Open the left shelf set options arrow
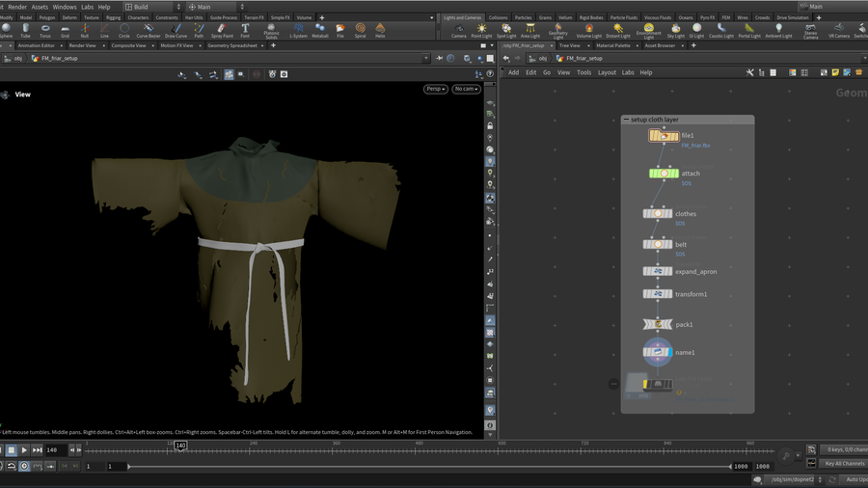 (x=432, y=17)
